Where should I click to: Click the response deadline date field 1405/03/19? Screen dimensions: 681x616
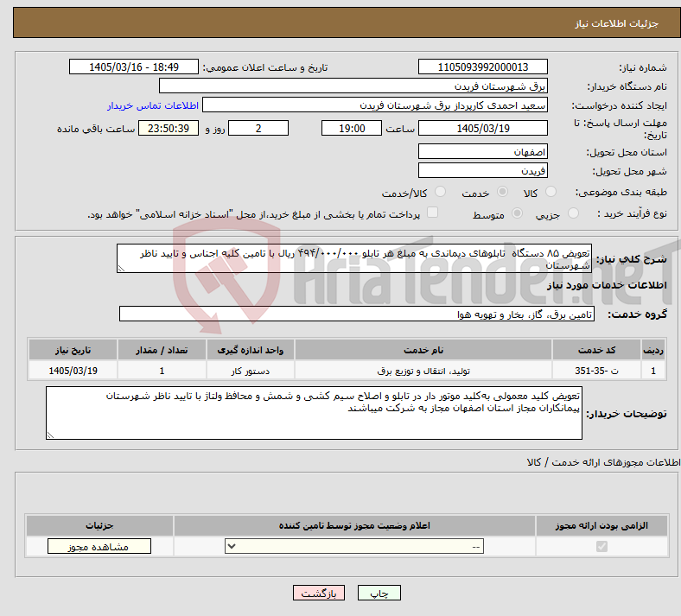[482, 128]
